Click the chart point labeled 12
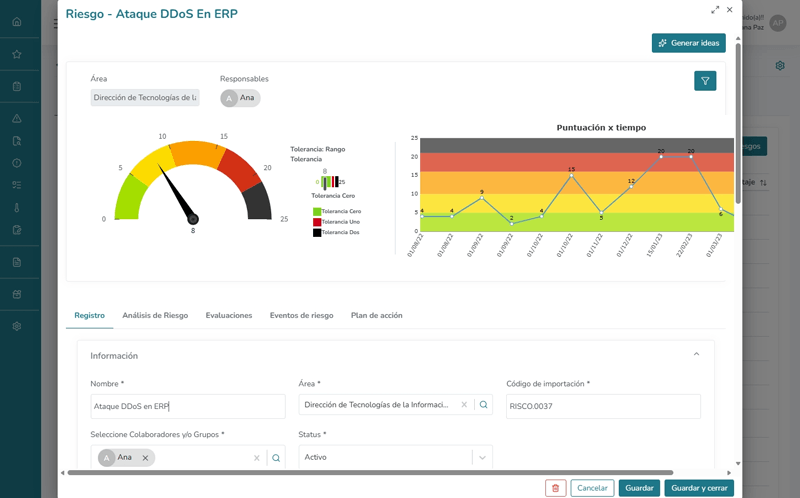 (x=631, y=187)
